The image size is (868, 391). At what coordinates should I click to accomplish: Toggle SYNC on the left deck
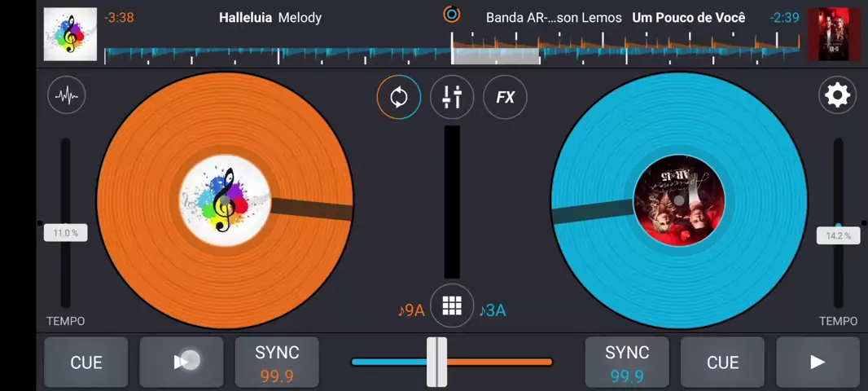(x=277, y=362)
